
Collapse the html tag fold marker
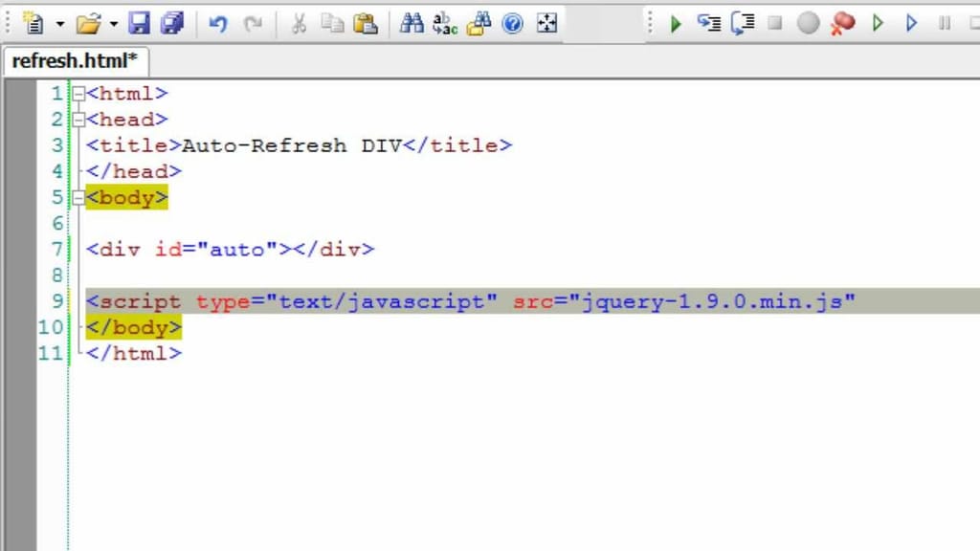(78, 94)
